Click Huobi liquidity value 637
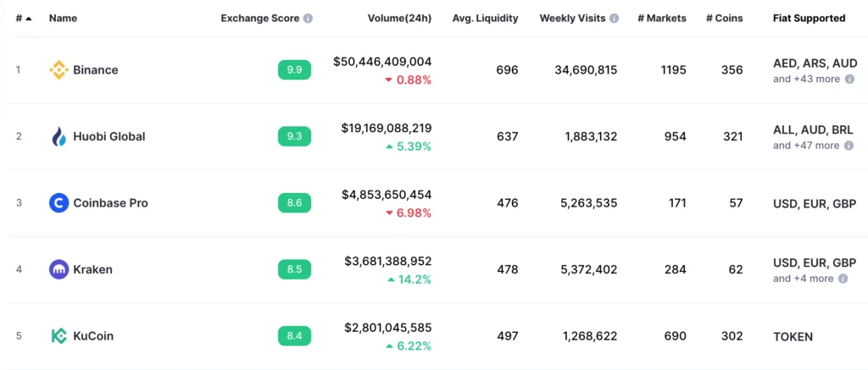Screen dimensions: 868x370 (x=508, y=136)
